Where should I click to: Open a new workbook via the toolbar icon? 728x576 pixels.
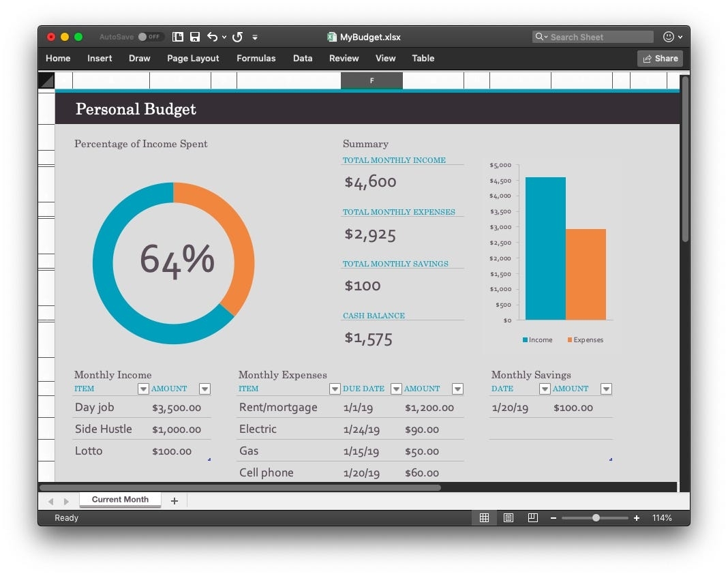pyautogui.click(x=177, y=37)
